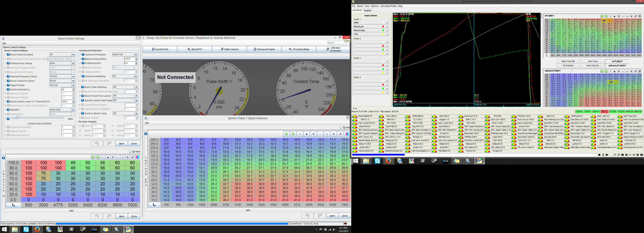This screenshot has height=233, width=644.
Task: Toggle 3D View checkbox in Ignition Table window
Action: (341, 127)
